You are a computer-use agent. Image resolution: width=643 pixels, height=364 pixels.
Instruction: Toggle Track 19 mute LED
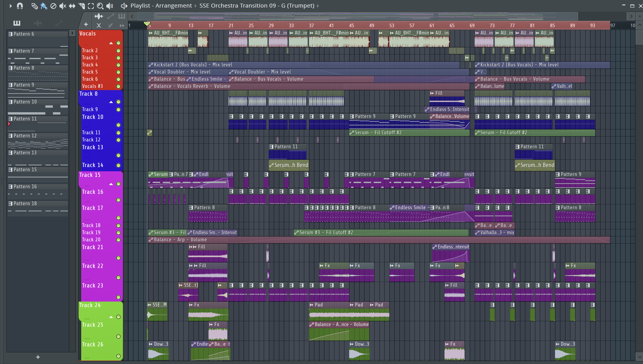click(x=119, y=233)
